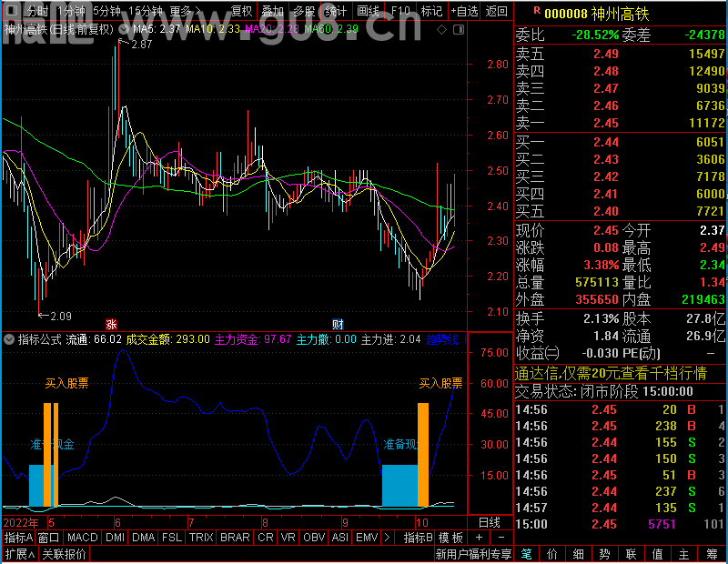Click the MA5: 2.37 legend label
This screenshot has width=728, height=564.
point(157,29)
